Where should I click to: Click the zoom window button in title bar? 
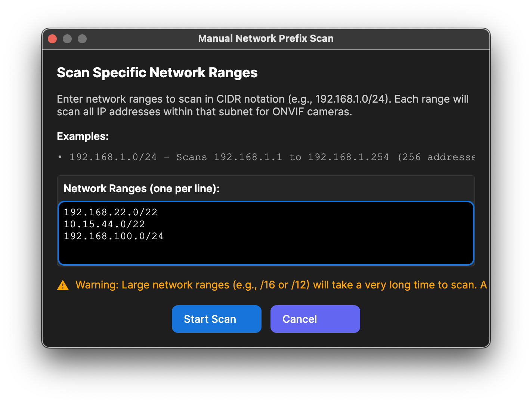(82, 39)
